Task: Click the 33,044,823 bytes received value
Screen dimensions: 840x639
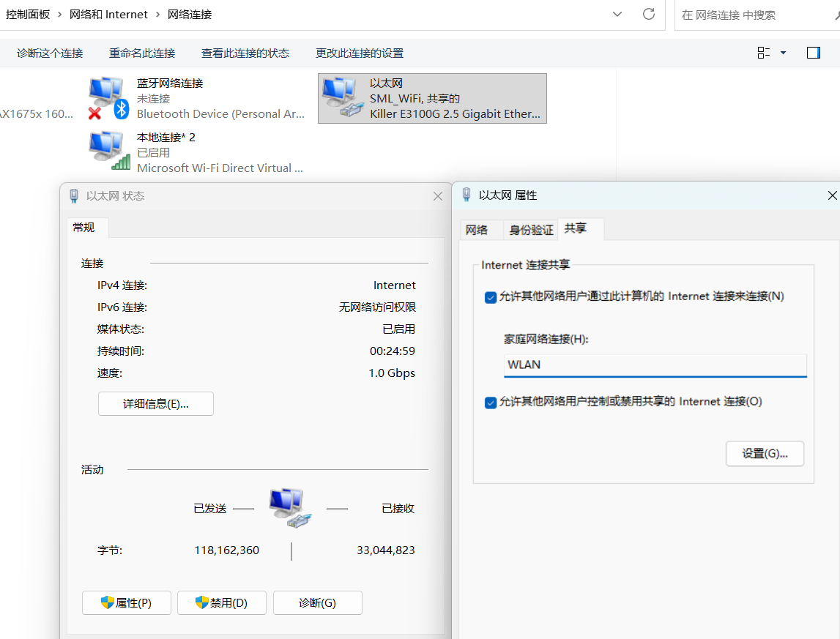Action: coord(386,550)
